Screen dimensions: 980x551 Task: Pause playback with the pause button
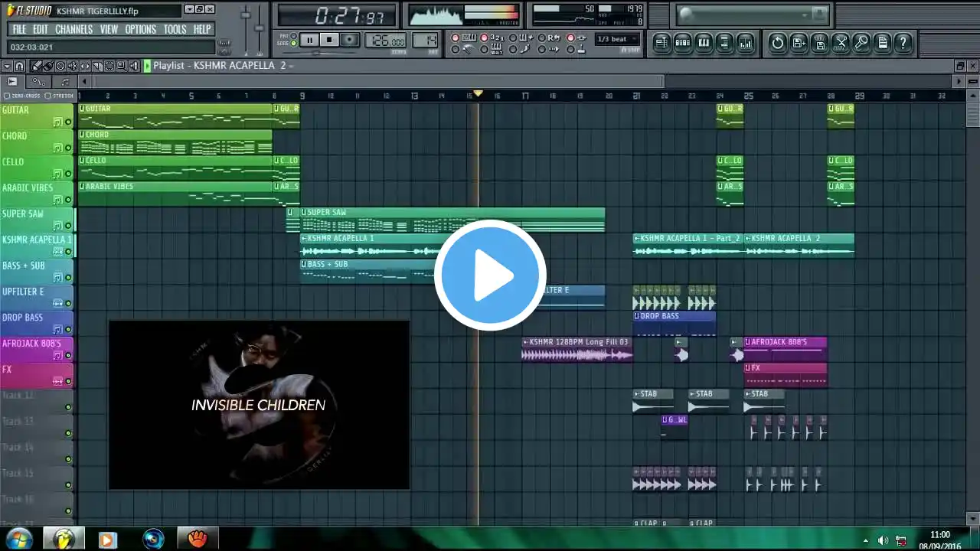[x=310, y=40]
